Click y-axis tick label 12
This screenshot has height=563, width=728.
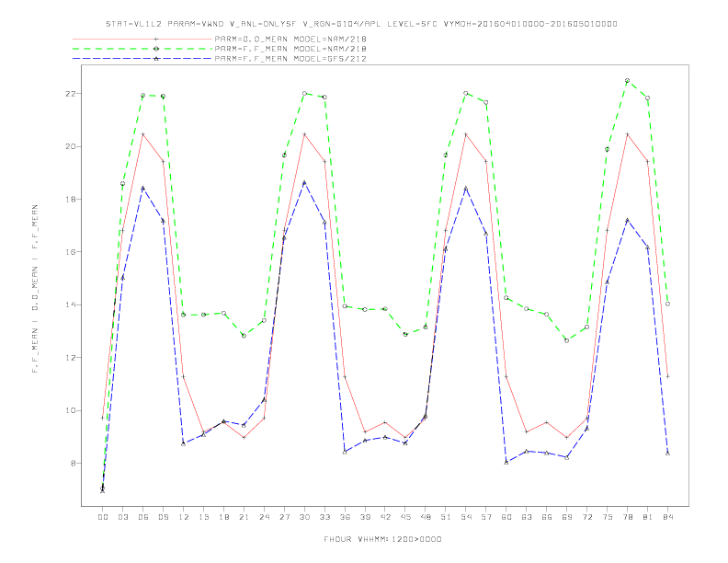[71, 358]
